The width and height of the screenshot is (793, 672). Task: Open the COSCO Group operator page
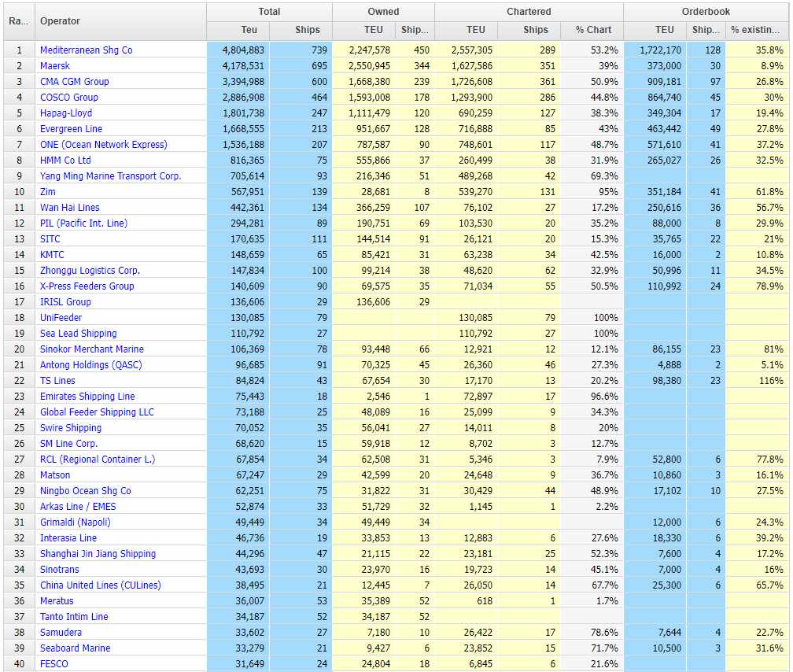(68, 97)
